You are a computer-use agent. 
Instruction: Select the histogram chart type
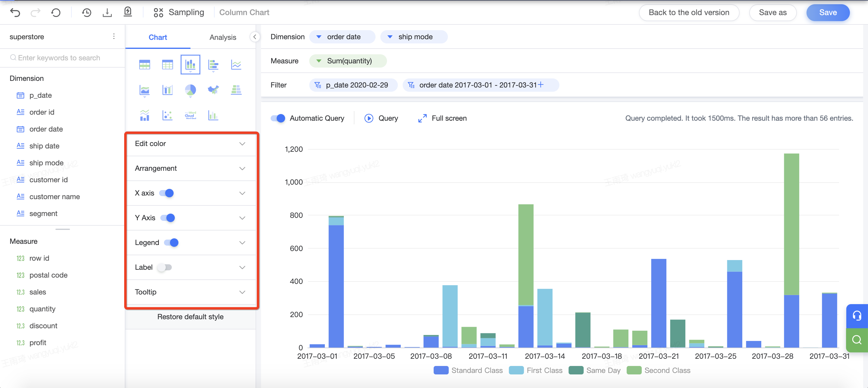(213, 115)
